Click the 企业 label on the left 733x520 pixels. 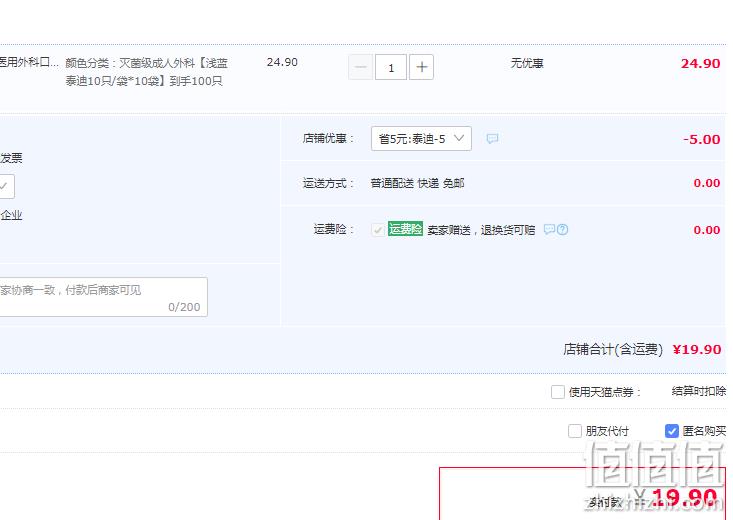point(11,216)
